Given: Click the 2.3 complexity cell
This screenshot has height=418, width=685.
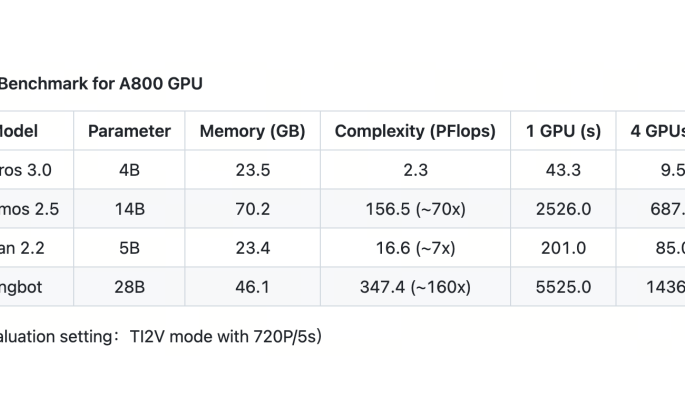Looking at the screenshot, I should pyautogui.click(x=415, y=170).
